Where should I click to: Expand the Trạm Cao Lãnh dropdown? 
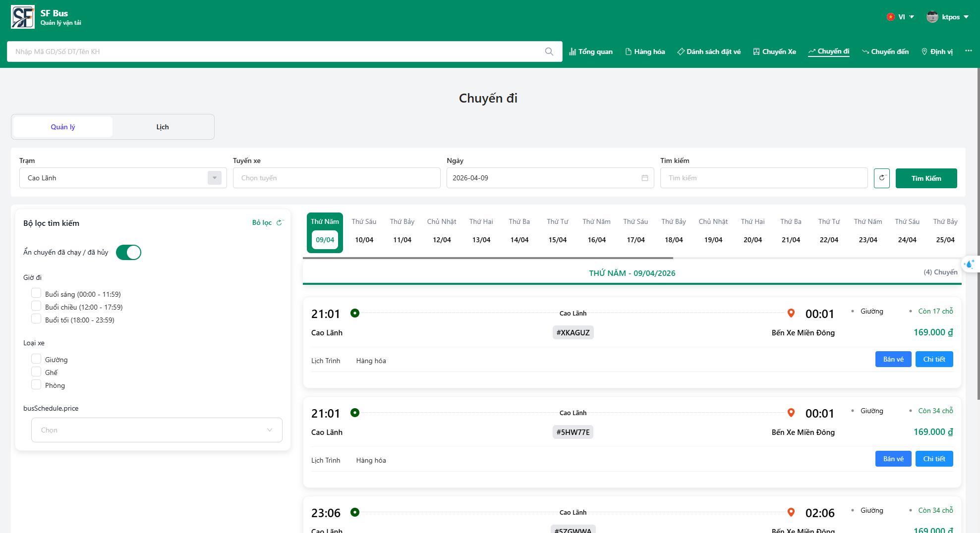click(x=214, y=178)
